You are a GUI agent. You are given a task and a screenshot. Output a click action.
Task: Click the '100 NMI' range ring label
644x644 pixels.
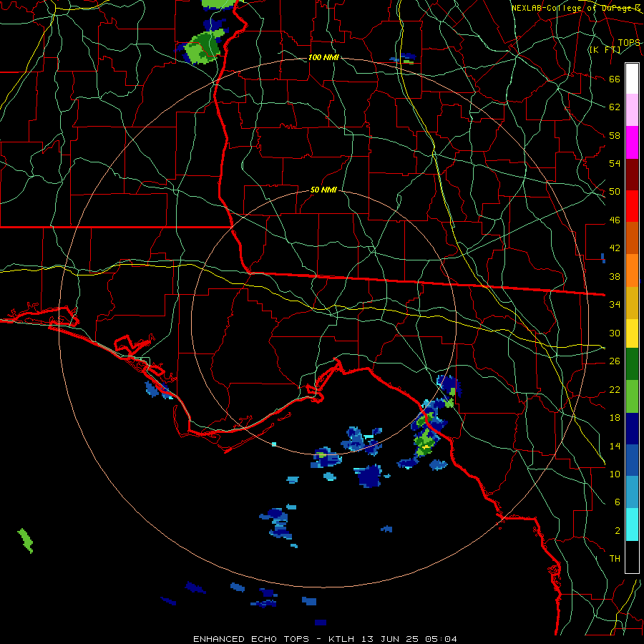tap(323, 57)
